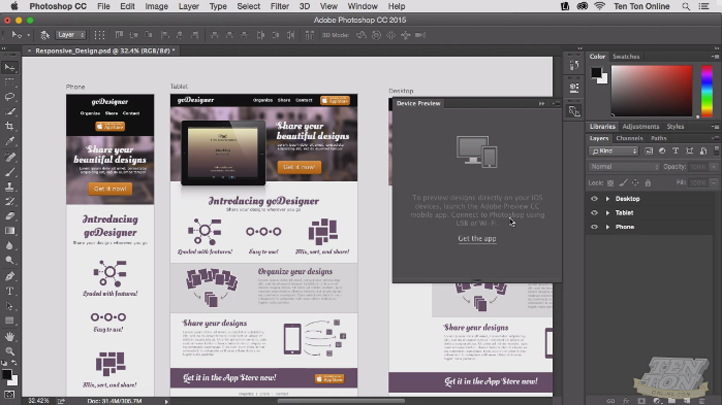
Task: Select the Eraser tool
Action: (x=10, y=216)
